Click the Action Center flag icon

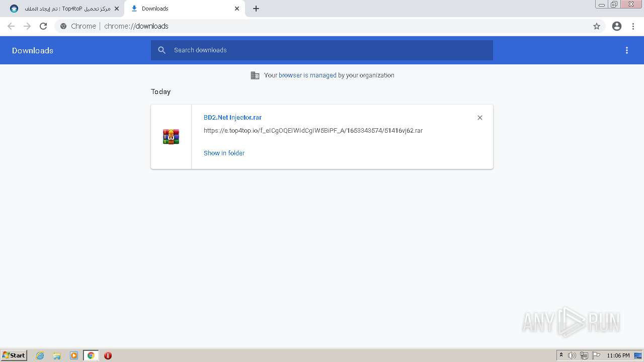(596, 355)
